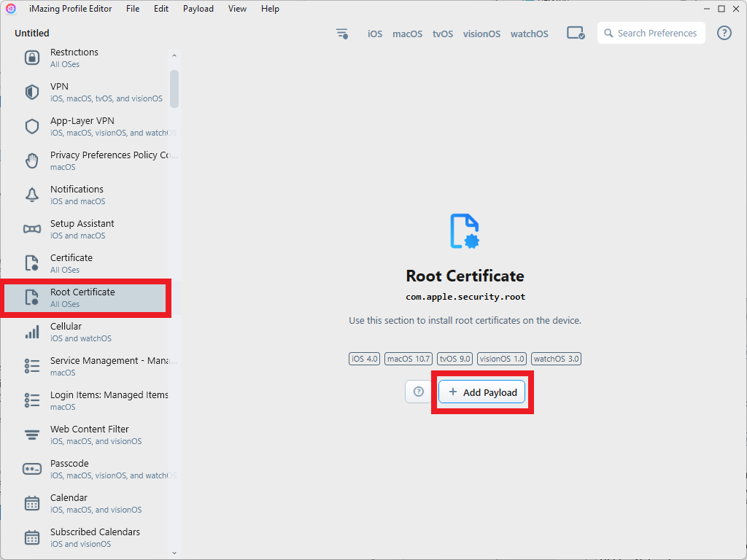Click the Search Preferences field
This screenshot has width=747, height=560.
[x=651, y=33]
